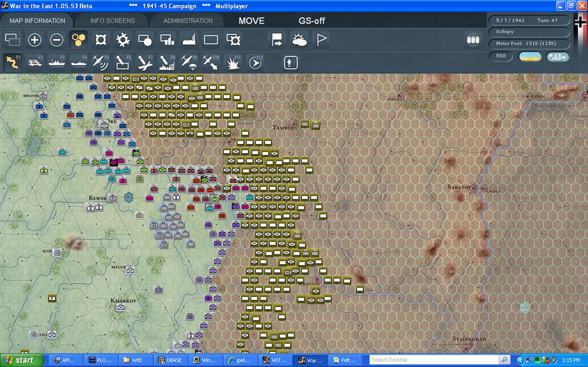Select F10 air transfer mode
Screen dimensions: 588x367
[211, 62]
